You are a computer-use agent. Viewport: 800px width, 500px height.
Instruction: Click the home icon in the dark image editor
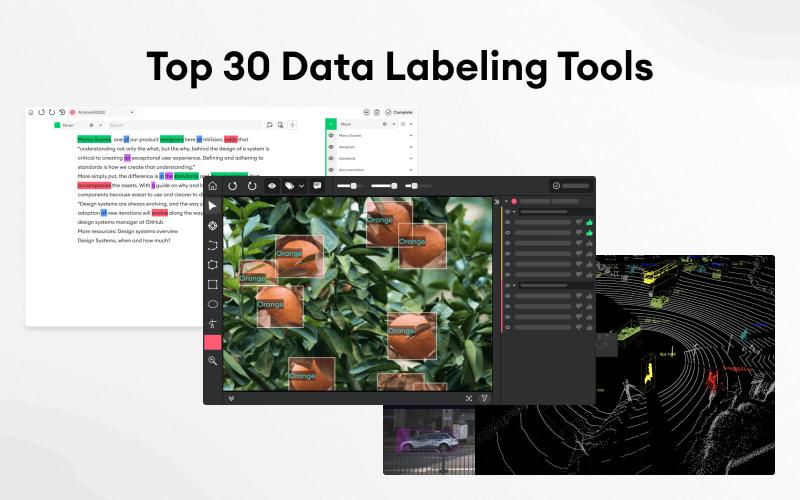212,186
